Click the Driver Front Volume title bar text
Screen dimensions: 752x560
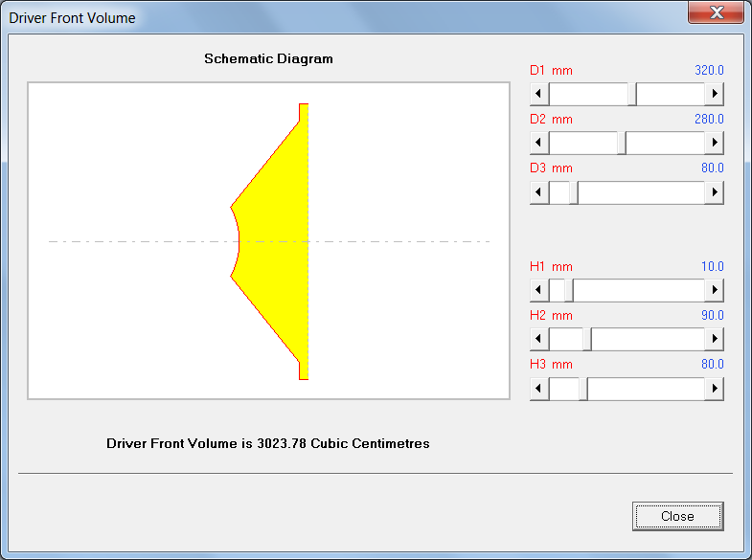coord(73,18)
